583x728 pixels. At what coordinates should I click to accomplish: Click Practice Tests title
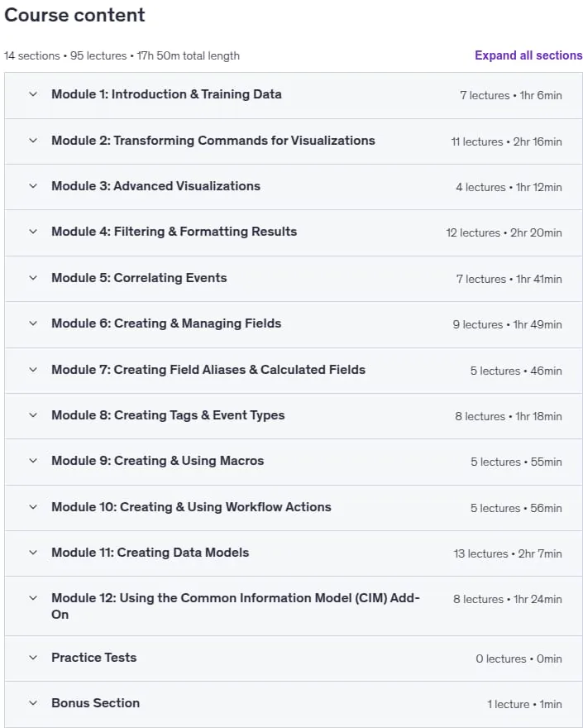click(93, 658)
